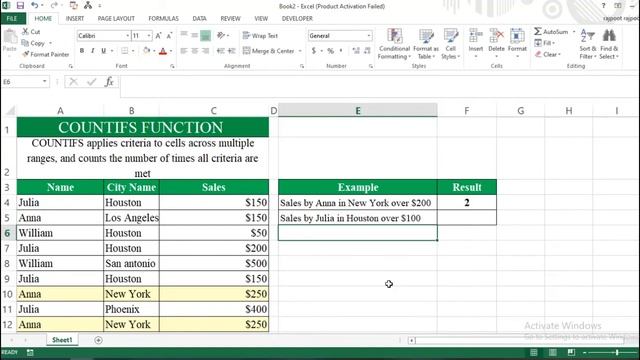Toggle Align Left
The image size is (640, 360).
tap(184, 51)
